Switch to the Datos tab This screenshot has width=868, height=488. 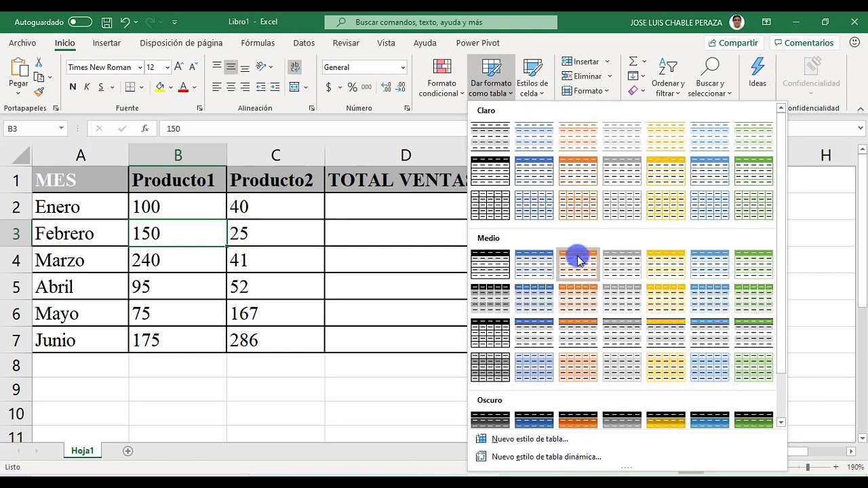tap(304, 43)
